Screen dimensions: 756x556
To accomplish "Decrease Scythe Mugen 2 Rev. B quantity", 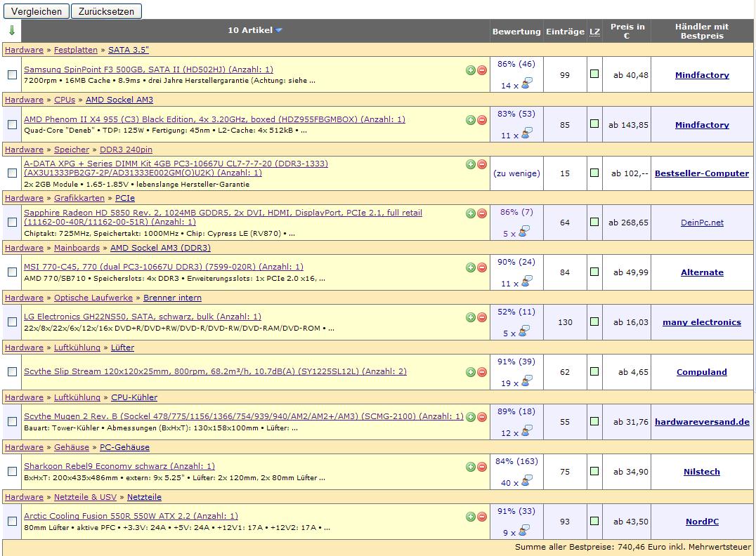I will tap(482, 417).
